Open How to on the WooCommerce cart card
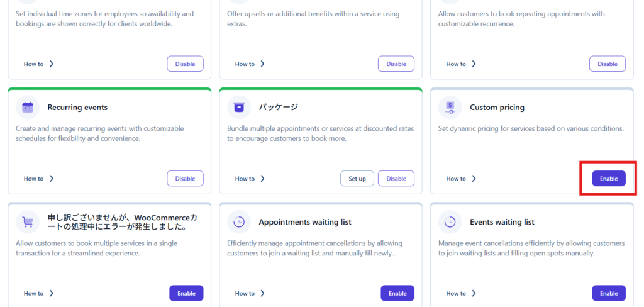The image size is (644, 307). tap(38, 293)
